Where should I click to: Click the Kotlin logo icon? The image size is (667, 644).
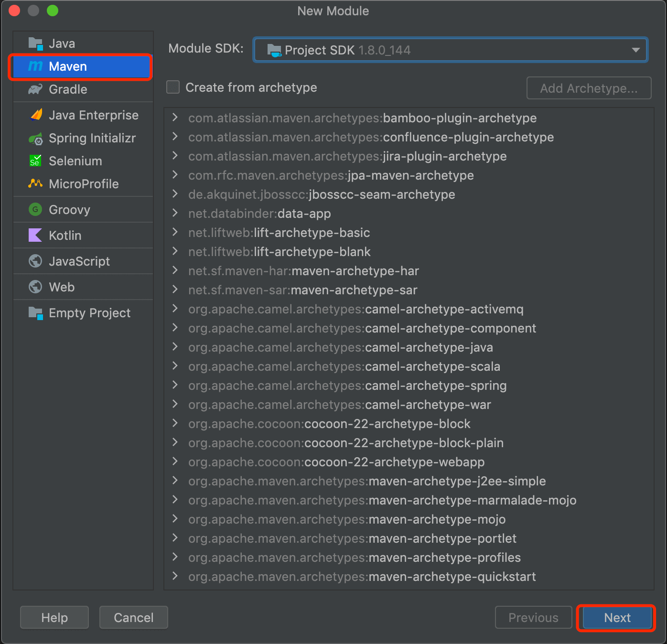click(x=35, y=235)
